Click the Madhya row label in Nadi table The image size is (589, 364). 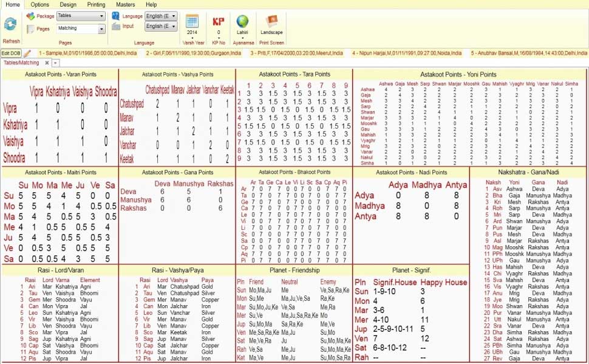click(370, 206)
